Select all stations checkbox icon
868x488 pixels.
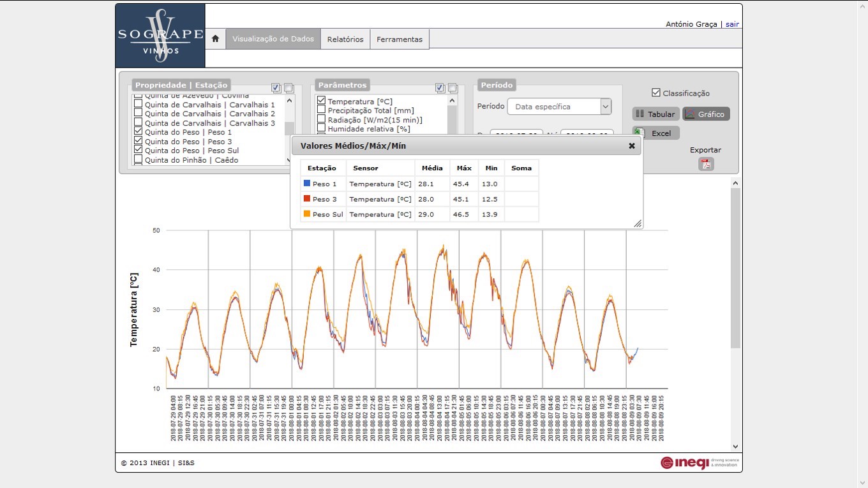[x=276, y=88]
